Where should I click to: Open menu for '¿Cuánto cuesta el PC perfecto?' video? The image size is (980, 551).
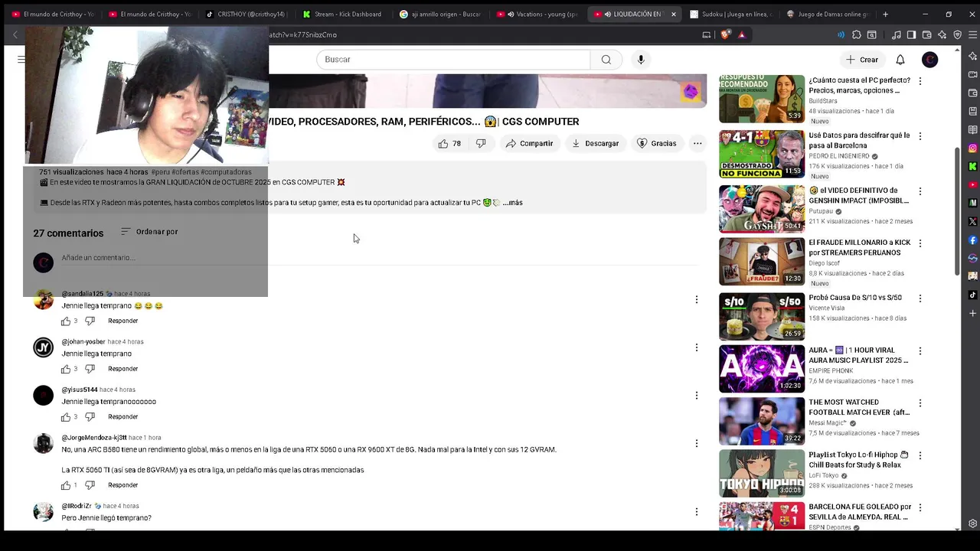pyautogui.click(x=920, y=81)
